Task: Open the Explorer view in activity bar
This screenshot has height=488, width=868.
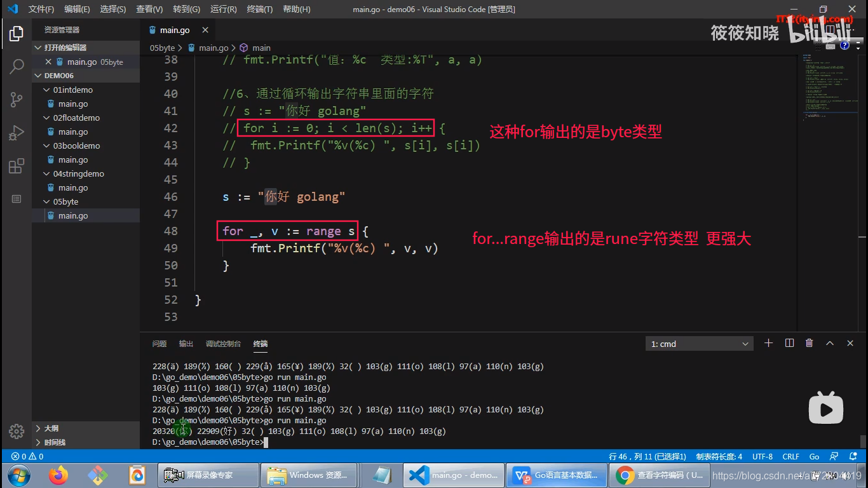Action: [x=17, y=34]
